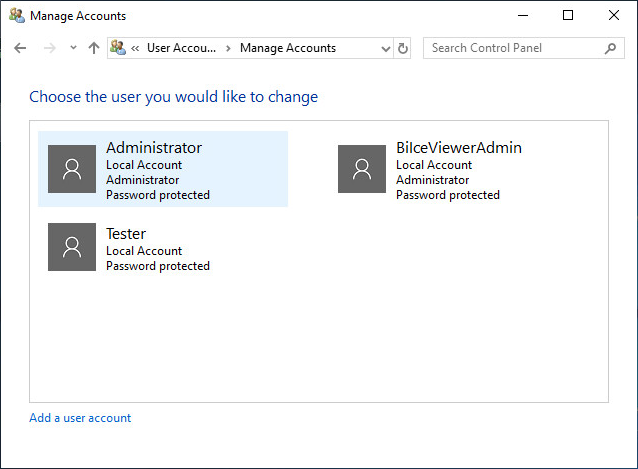This screenshot has height=469, width=638.
Task: Select the Manage Accounts breadcrumb
Action: tap(288, 48)
